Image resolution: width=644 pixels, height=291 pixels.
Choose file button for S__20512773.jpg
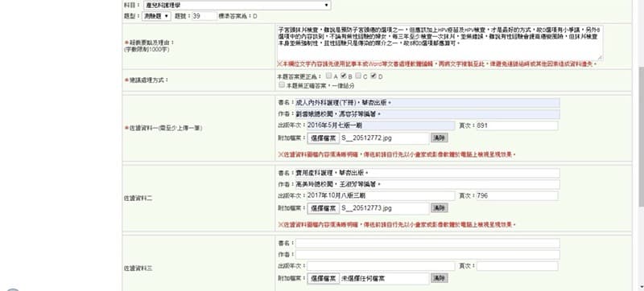[x=324, y=208]
